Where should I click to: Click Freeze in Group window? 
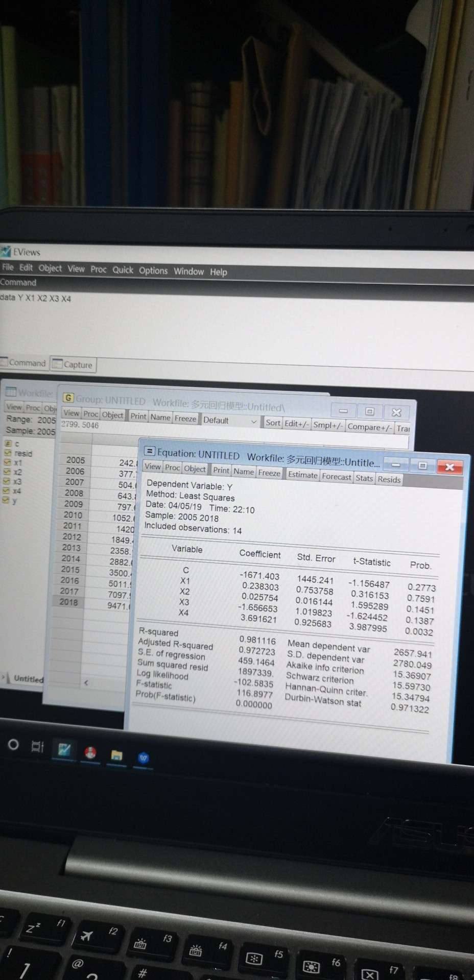pyautogui.click(x=185, y=419)
